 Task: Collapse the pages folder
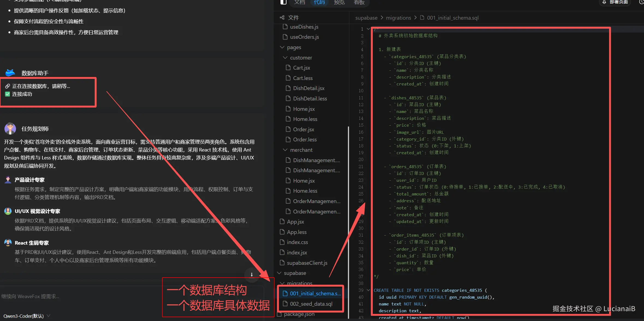(x=282, y=47)
